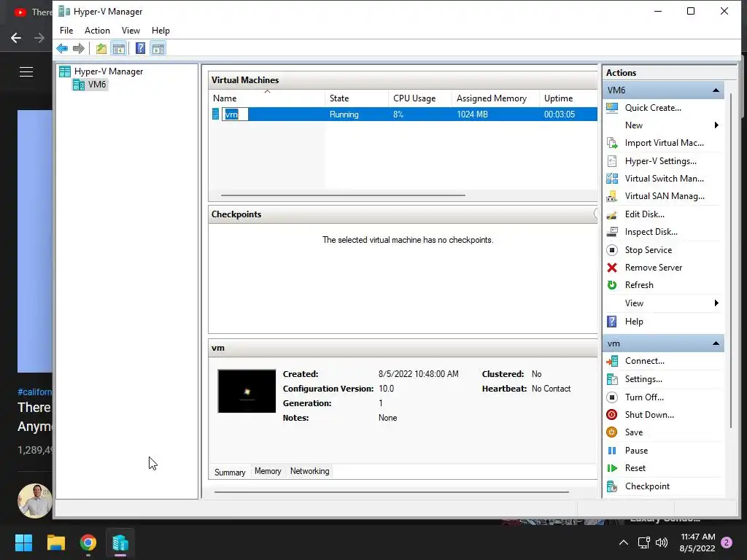Click the Assigned Memory column header
747x560 pixels.
click(x=495, y=98)
